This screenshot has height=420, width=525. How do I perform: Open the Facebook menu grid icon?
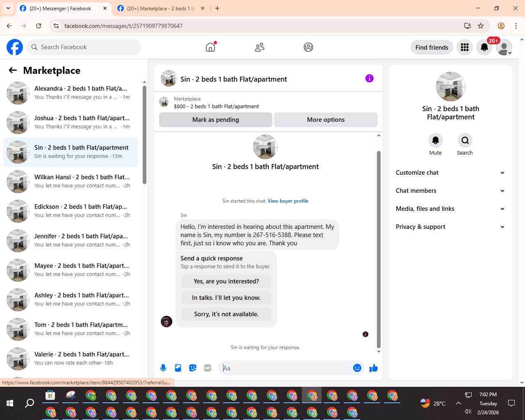coord(465,47)
